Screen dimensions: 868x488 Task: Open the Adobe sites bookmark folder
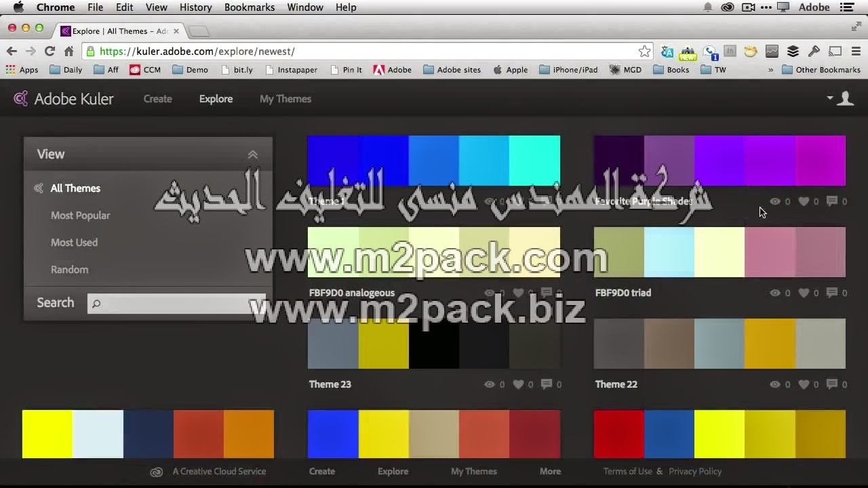pyautogui.click(x=452, y=70)
